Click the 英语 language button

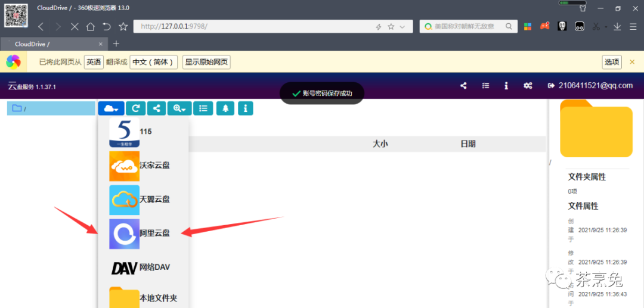(x=94, y=63)
